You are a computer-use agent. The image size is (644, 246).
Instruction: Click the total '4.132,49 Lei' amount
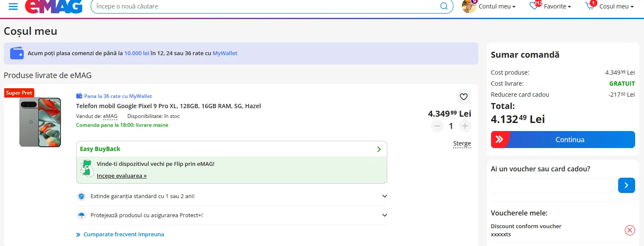point(518,119)
